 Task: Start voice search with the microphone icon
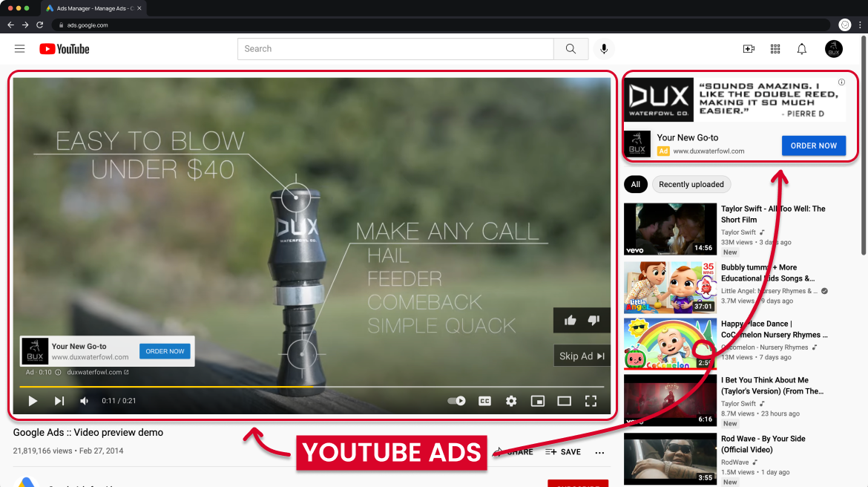tap(603, 48)
